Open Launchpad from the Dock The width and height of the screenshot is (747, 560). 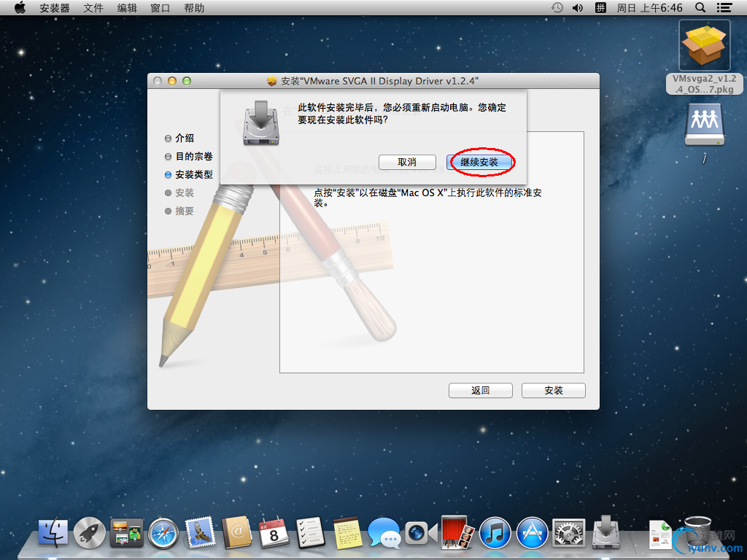click(x=90, y=533)
